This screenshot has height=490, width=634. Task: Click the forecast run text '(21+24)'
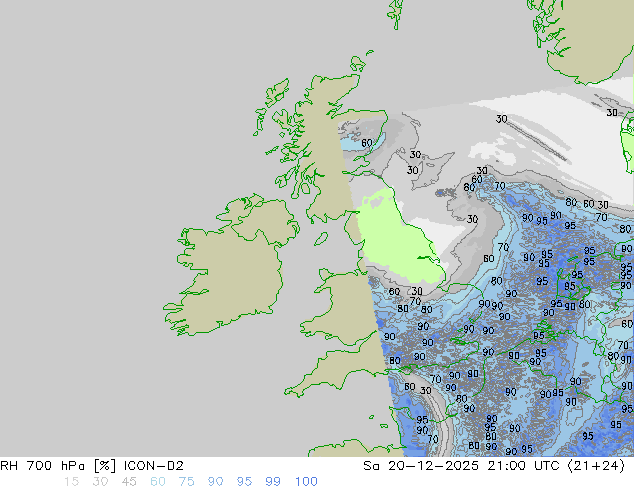(596, 466)
